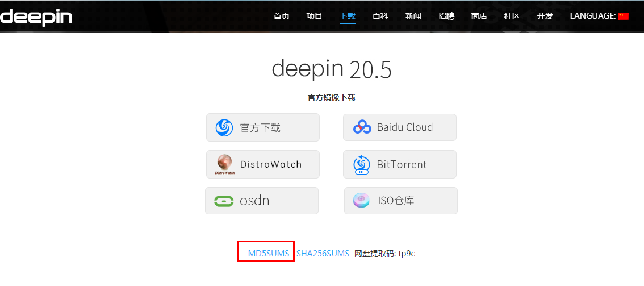Open the 开发 navigation item
This screenshot has width=644, height=286.
(545, 16)
